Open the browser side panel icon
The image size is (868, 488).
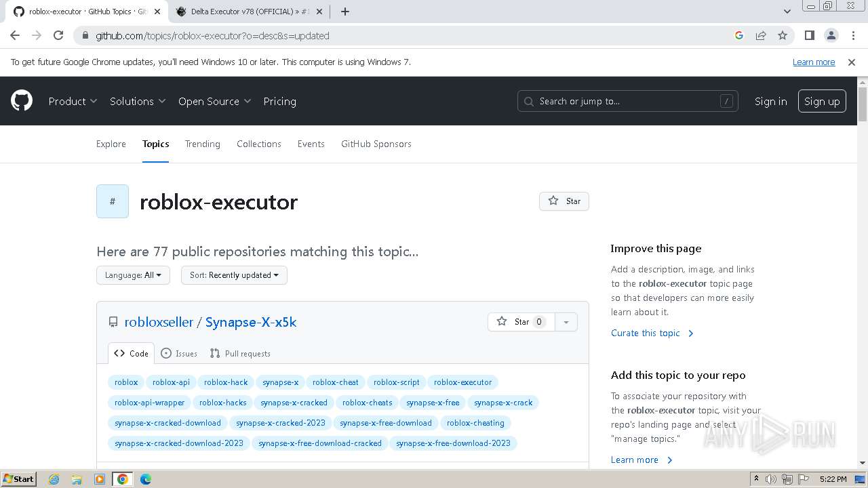[809, 35]
